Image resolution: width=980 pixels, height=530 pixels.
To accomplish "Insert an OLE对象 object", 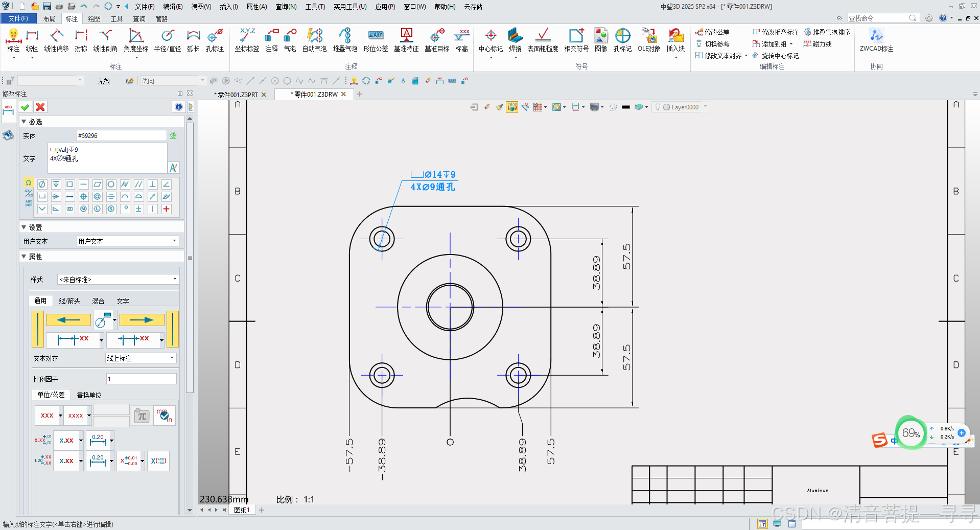I will [649, 40].
